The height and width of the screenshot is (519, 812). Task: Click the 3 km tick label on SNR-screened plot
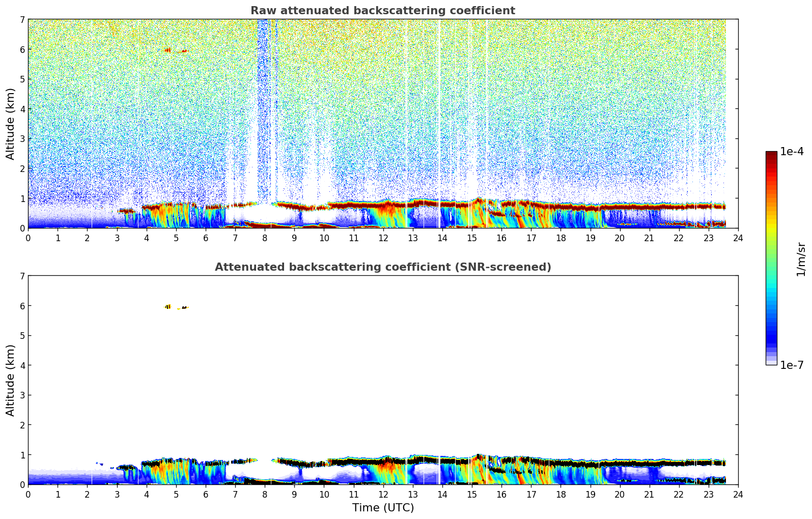click(x=22, y=395)
